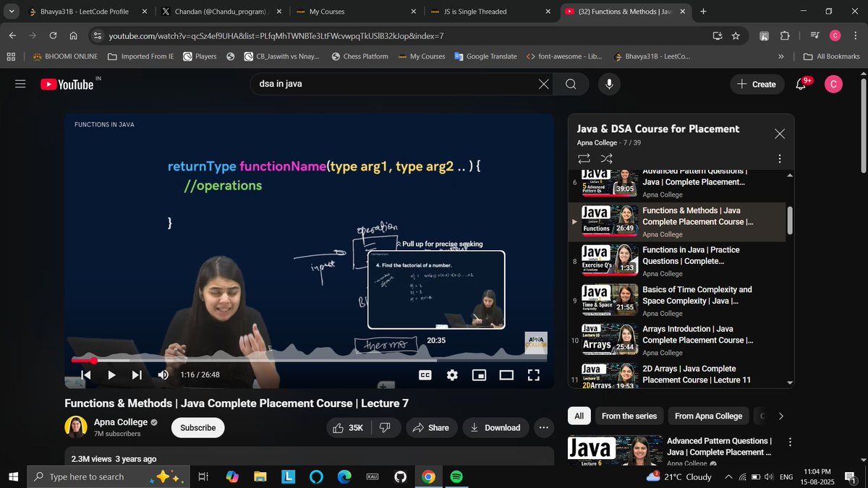Toggle playlist loop icon

pyautogui.click(x=584, y=158)
